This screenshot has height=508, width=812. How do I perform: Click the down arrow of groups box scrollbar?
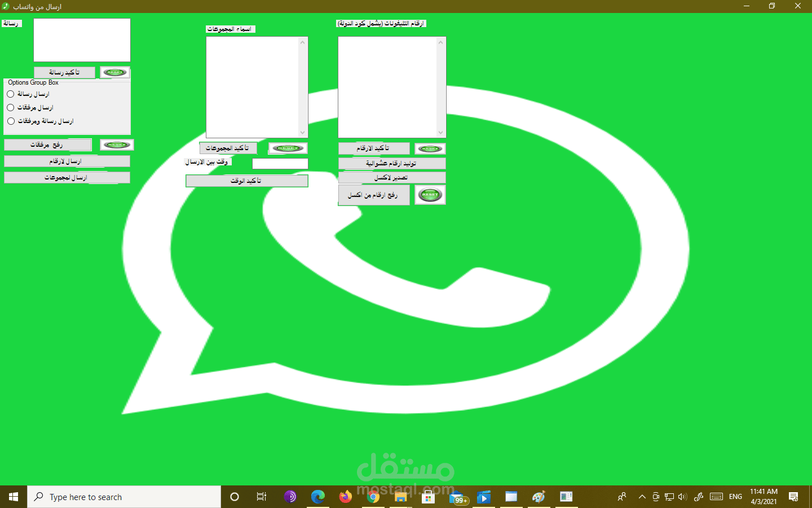point(303,133)
